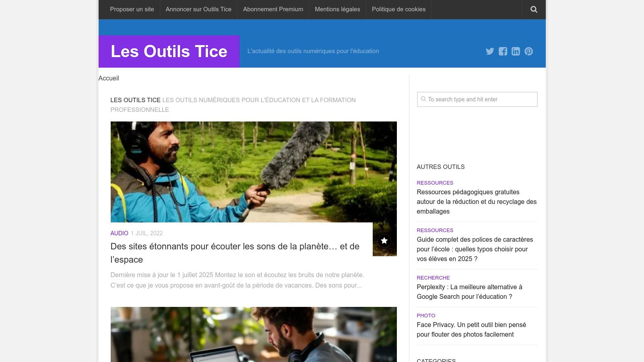Click the magnifier inside the sidebar search box
The height and width of the screenshot is (362, 644).
click(x=423, y=99)
